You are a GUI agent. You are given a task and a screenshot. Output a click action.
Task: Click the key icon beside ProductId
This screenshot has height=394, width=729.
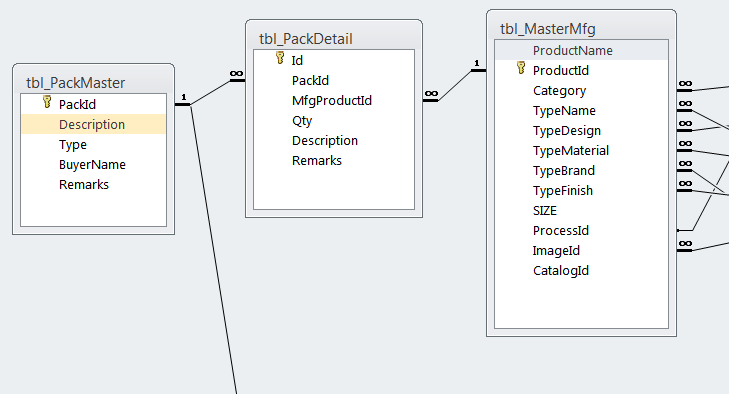pos(521,68)
